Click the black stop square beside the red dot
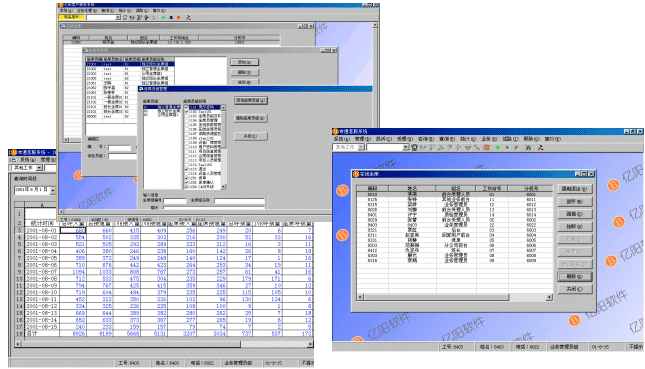645x369 pixels. (x=172, y=17)
